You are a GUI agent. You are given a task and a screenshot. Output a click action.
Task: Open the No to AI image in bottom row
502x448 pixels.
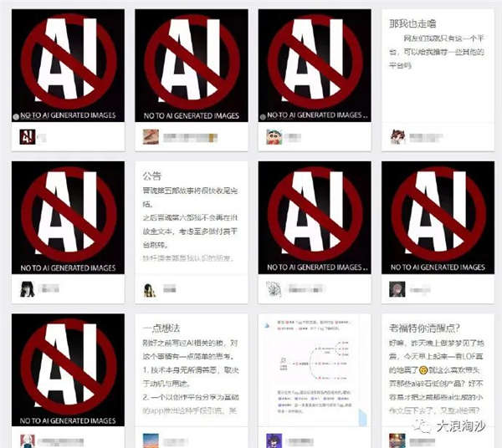point(69,370)
